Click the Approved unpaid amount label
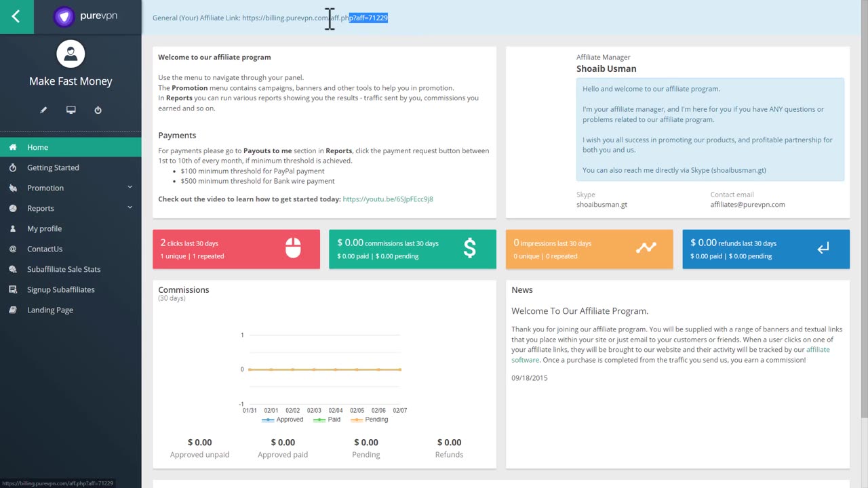This screenshot has width=868, height=488. [199, 455]
